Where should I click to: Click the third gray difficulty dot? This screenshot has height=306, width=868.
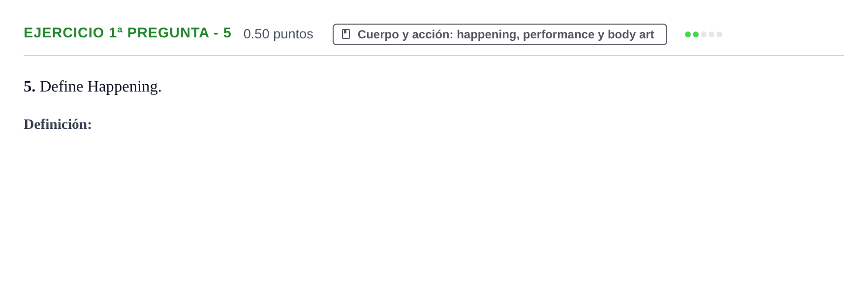coord(704,34)
